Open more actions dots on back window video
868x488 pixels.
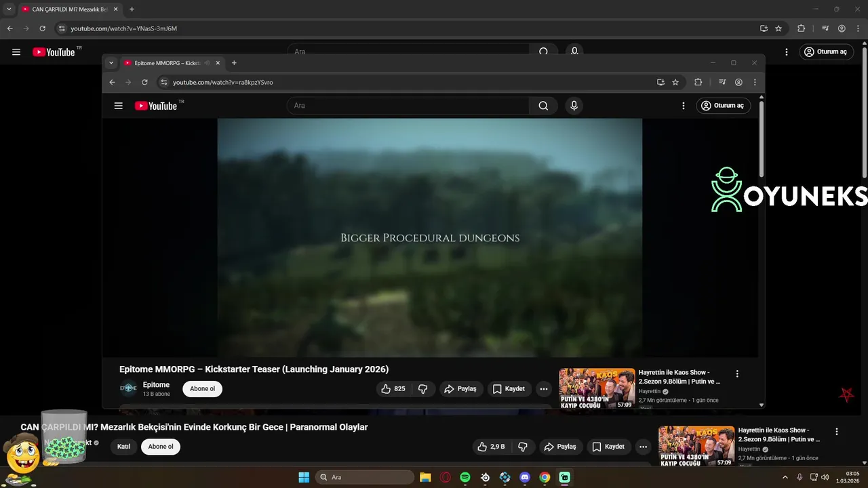tap(644, 447)
